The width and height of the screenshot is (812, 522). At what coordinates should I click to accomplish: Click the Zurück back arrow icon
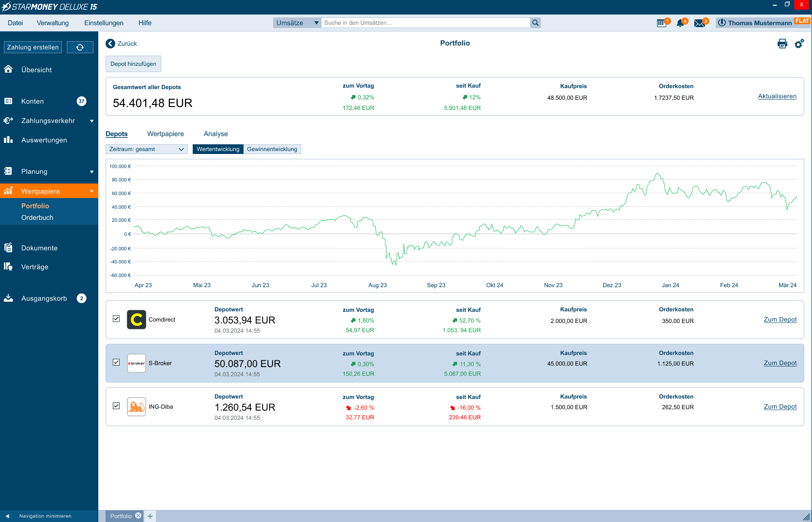coord(110,44)
